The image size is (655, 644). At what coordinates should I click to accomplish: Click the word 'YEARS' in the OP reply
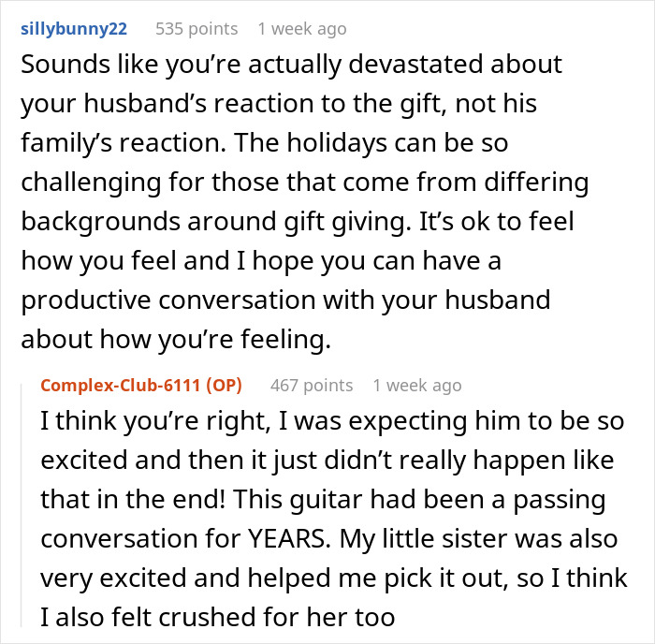click(286, 538)
